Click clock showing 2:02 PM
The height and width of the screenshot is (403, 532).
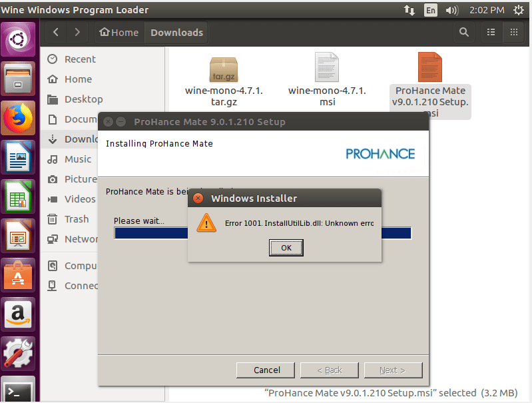click(x=487, y=10)
